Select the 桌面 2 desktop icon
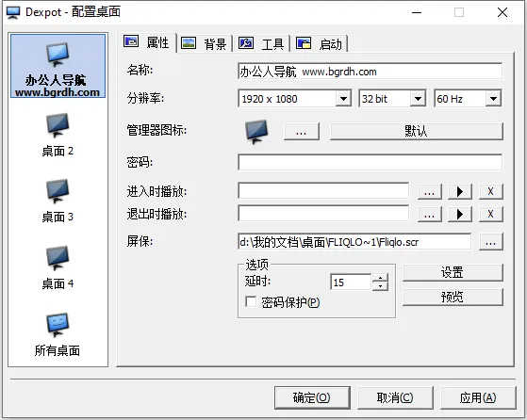 click(58, 125)
